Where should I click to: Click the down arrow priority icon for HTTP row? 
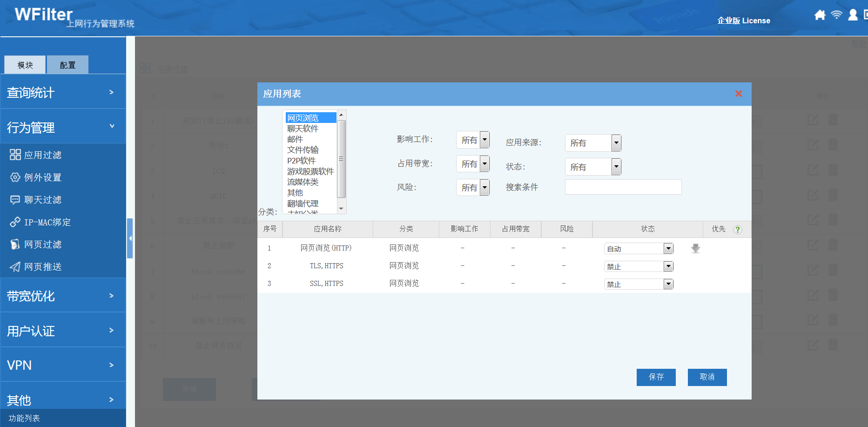[x=695, y=249]
